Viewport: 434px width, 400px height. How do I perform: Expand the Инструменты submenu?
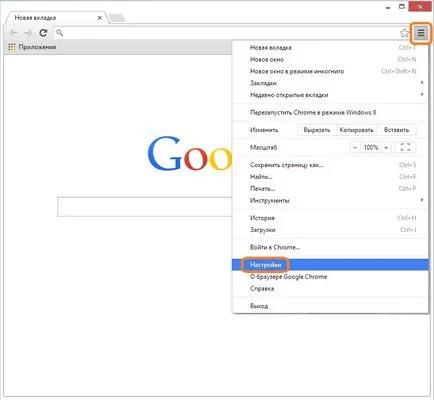330,200
